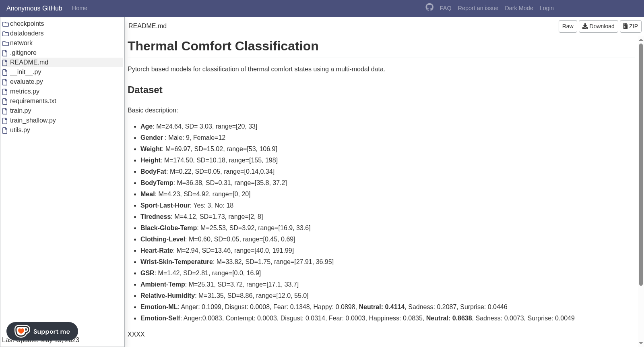Select README.md in the file tree
644x347 pixels.
[x=29, y=62]
